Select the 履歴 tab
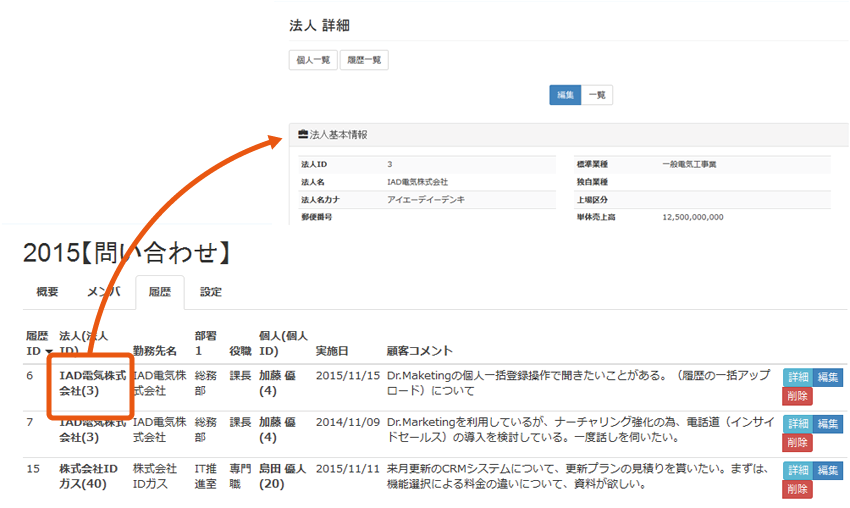 (160, 292)
